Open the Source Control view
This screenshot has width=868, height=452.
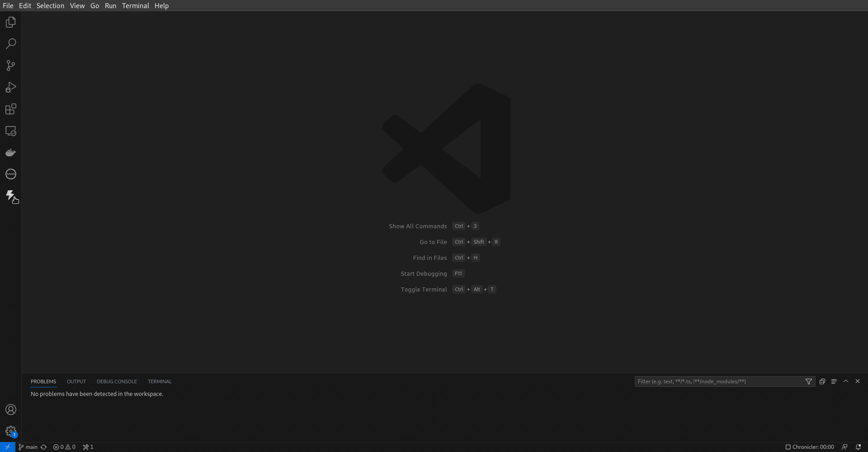(11, 66)
